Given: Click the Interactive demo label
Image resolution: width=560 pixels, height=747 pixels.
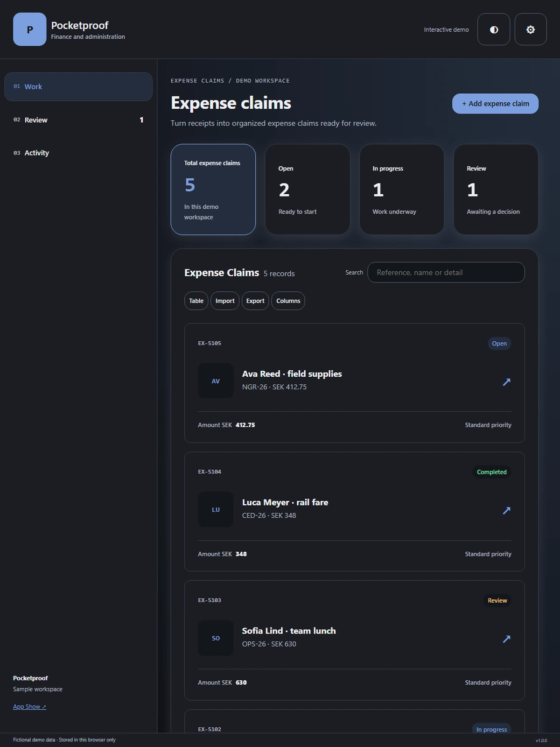Looking at the screenshot, I should [x=446, y=29].
